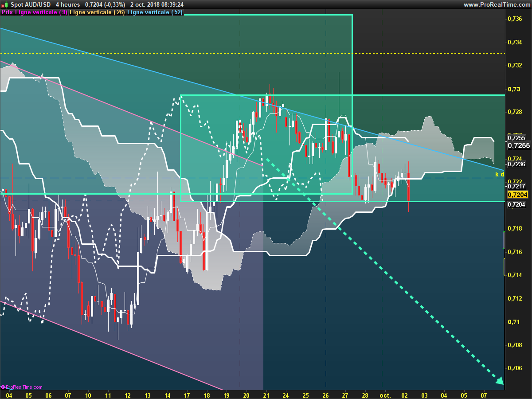Click the 0,712 price axis label
Image resolution: width=532 pixels, height=399 pixels.
514,298
